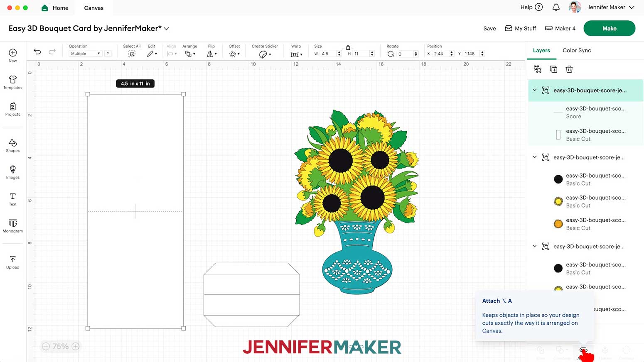Select the Score layer row
This screenshot has height=362, width=644.
pos(586,113)
